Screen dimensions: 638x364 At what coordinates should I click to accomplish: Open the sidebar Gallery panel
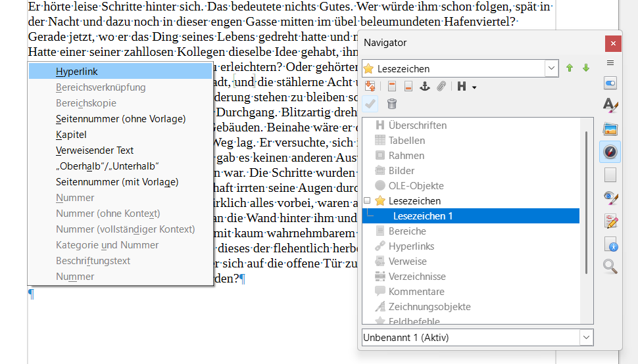(x=610, y=129)
